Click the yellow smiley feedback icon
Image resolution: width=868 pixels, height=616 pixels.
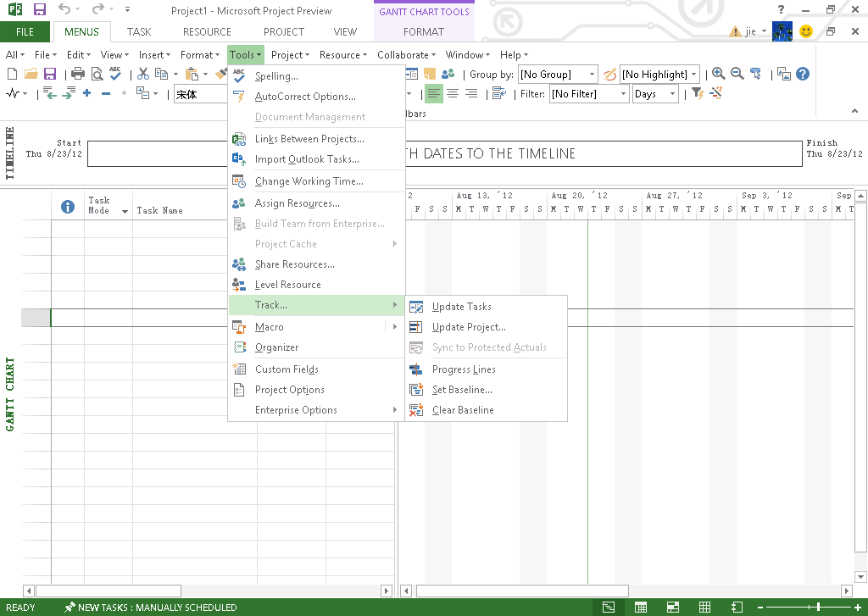click(806, 31)
